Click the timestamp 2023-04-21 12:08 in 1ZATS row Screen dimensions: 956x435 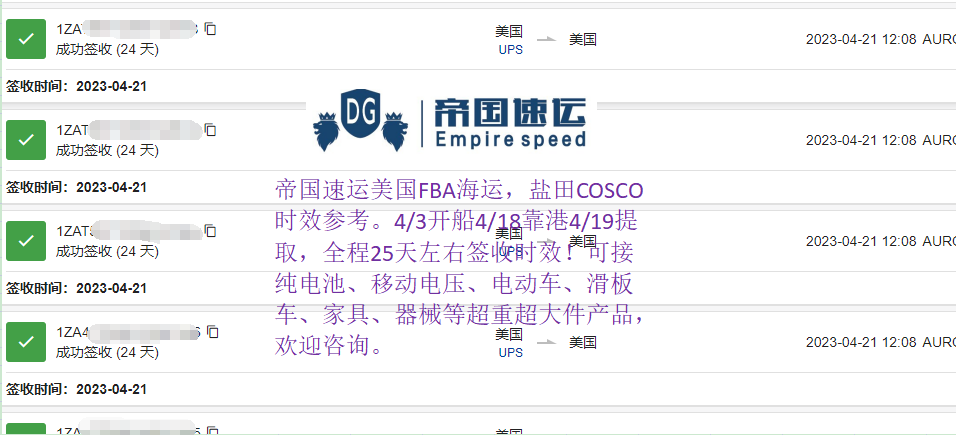(861, 241)
